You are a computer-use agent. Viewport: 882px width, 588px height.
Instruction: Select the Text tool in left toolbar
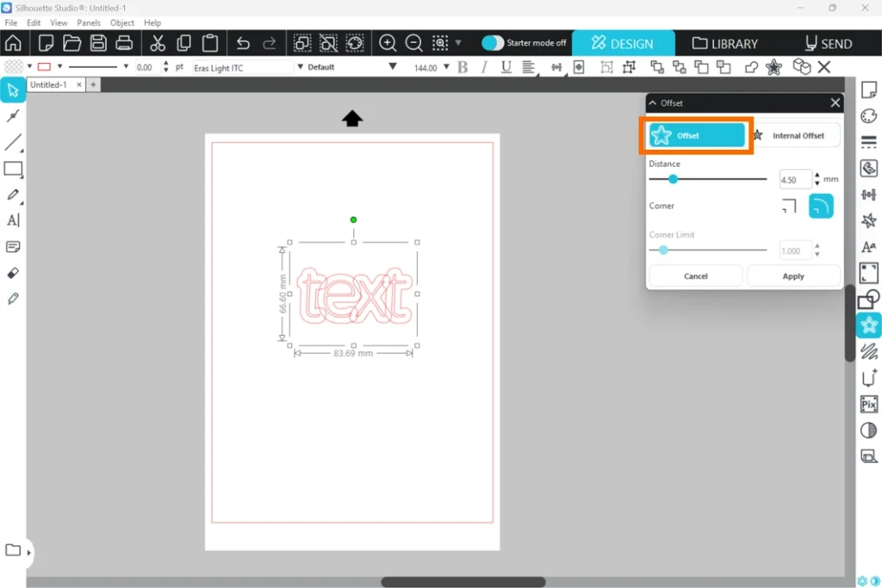pyautogui.click(x=13, y=220)
